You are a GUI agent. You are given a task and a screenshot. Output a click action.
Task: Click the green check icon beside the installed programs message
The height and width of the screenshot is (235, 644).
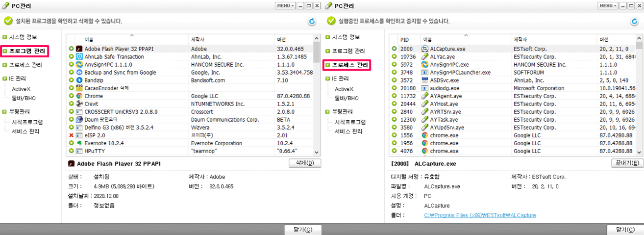pos(7,21)
